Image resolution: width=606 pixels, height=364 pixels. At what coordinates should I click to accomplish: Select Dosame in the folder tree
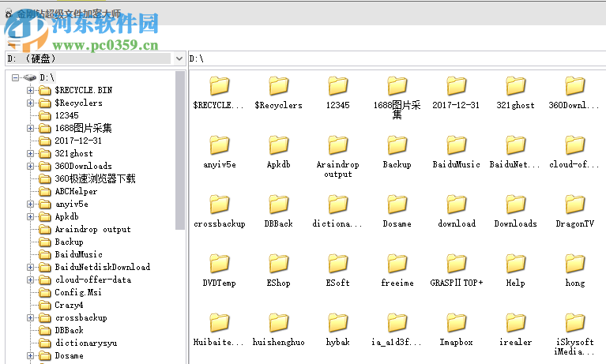point(69,356)
